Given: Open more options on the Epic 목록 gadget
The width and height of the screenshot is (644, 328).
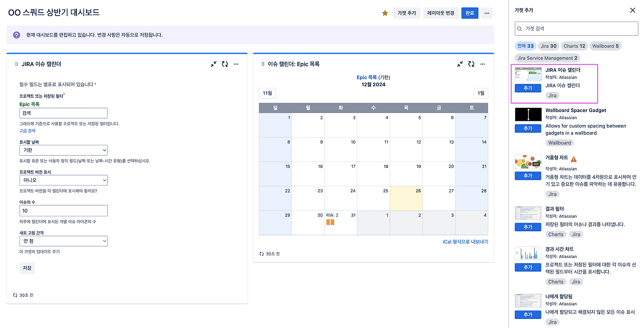Looking at the screenshot, I should tap(482, 64).
